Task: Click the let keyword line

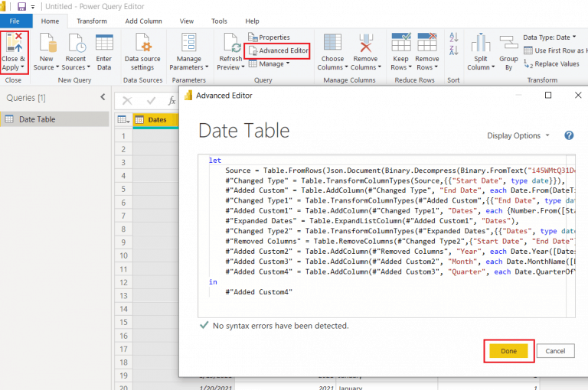Action: 215,161
